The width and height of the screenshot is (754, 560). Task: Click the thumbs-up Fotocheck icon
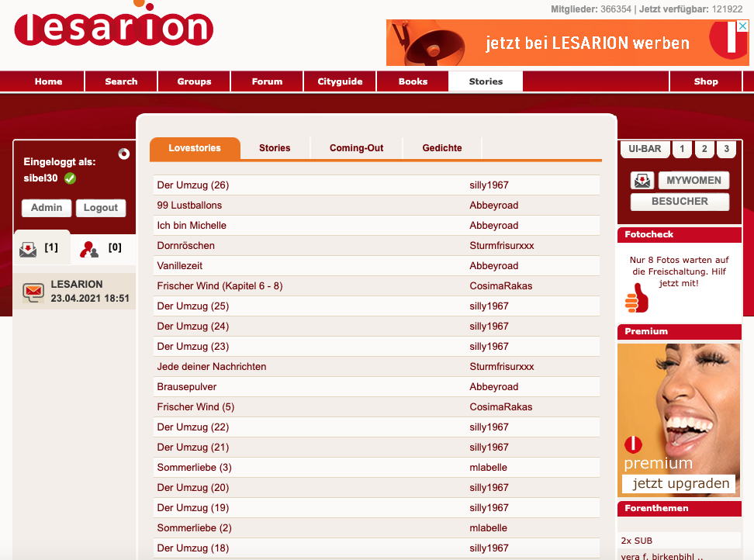pyautogui.click(x=637, y=298)
